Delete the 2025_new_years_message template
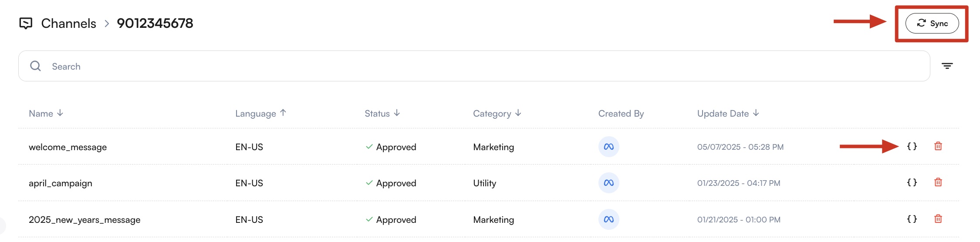Image resolution: width=980 pixels, height=242 pixels. click(x=938, y=219)
